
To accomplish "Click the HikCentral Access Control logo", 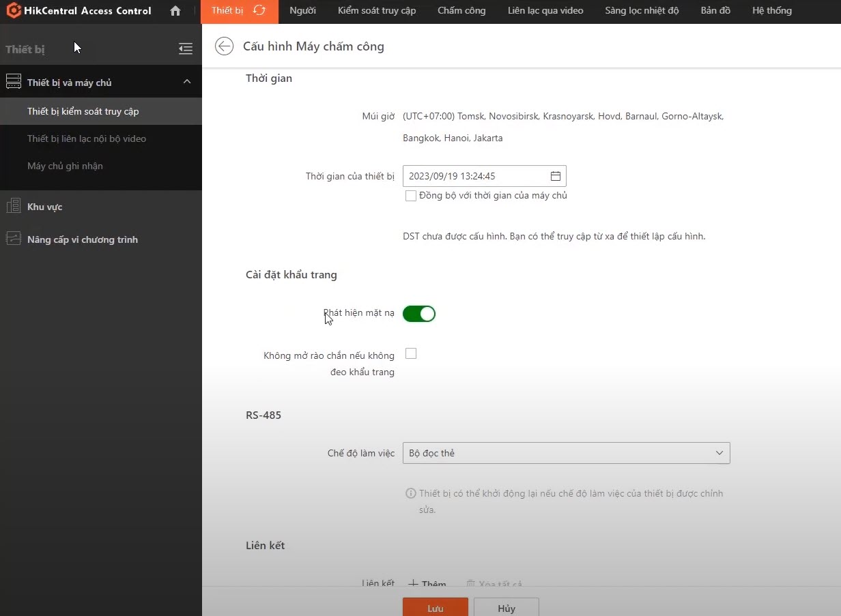I will coord(14,11).
